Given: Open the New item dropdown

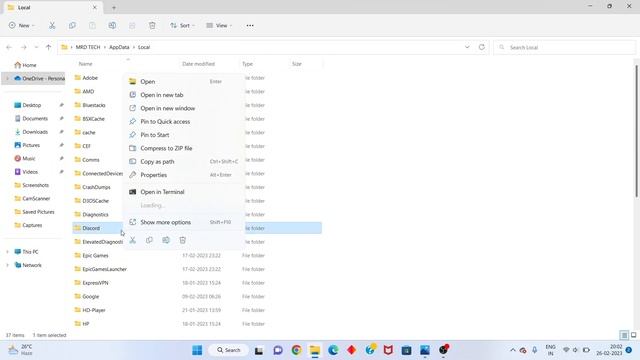Looking at the screenshot, I should point(22,25).
